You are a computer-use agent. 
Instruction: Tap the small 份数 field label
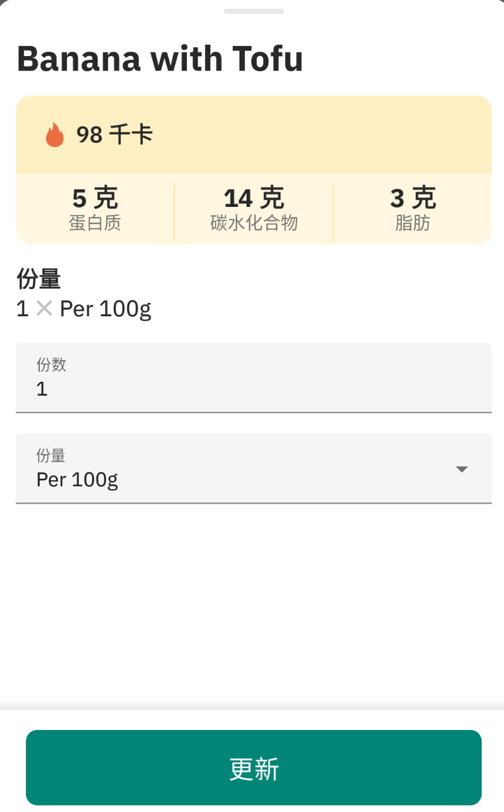click(x=51, y=364)
